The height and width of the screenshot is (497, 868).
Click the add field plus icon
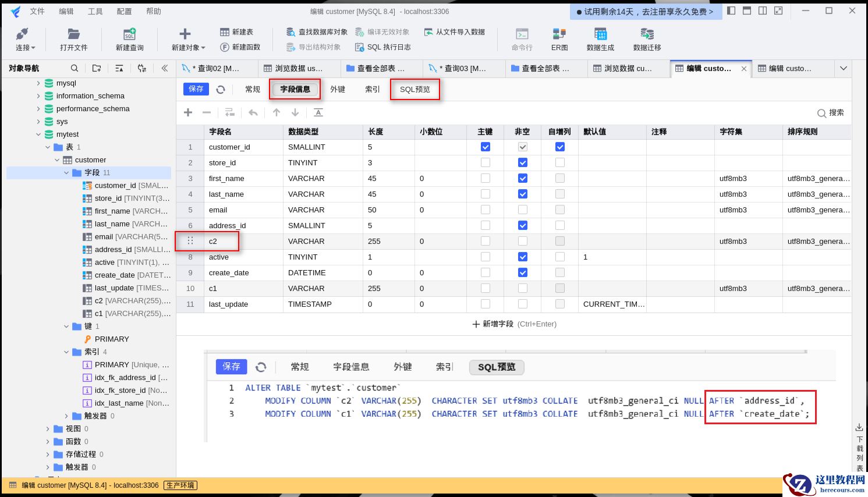pyautogui.click(x=188, y=112)
